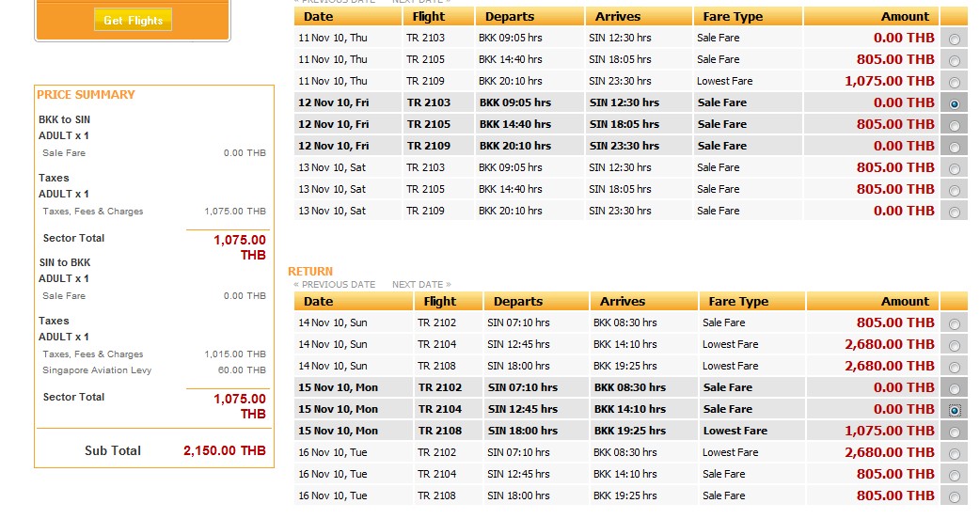The height and width of the screenshot is (519, 980).
Task: Choose 11 Nov TR 2109 Lowest Fare flight
Action: tap(955, 82)
